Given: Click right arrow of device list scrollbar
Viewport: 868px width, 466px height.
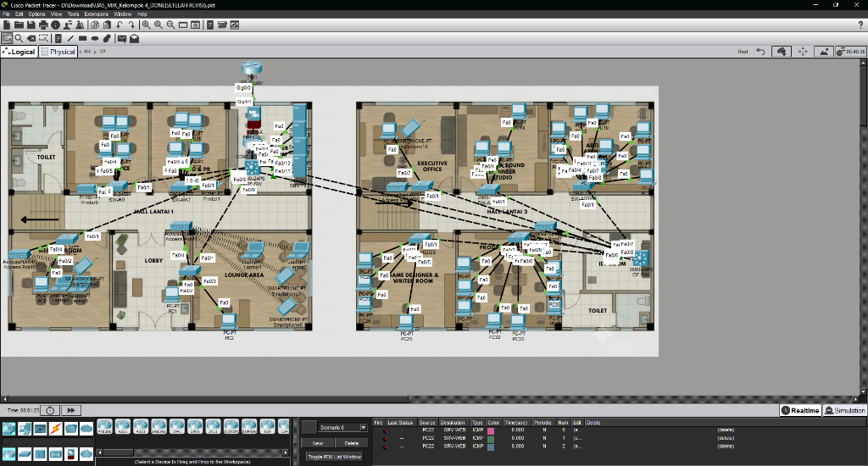Looking at the screenshot, I should (x=286, y=452).
